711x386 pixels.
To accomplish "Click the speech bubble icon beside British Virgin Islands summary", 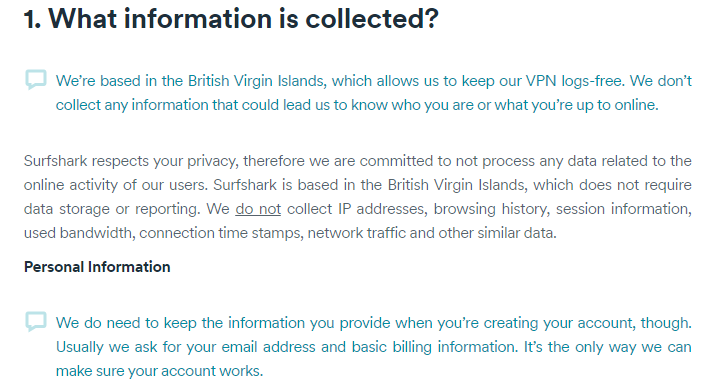I will tap(36, 79).
